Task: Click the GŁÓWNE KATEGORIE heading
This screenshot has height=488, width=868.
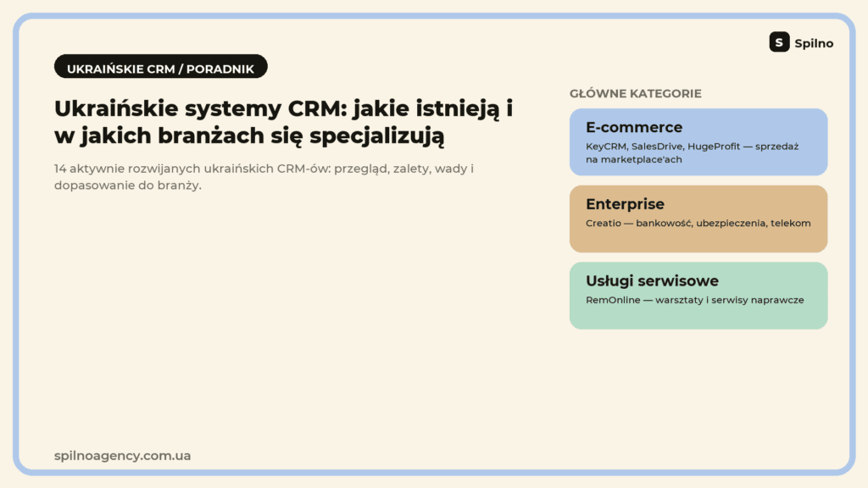Action: (x=636, y=93)
